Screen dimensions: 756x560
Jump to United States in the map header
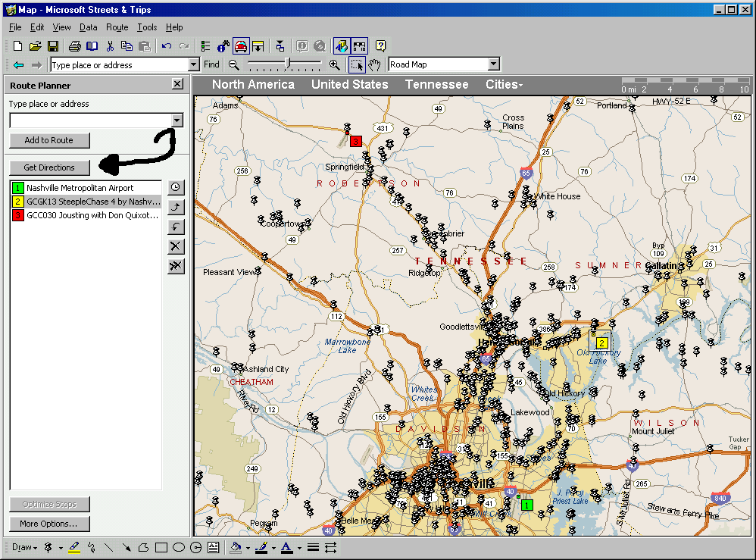pyautogui.click(x=349, y=84)
